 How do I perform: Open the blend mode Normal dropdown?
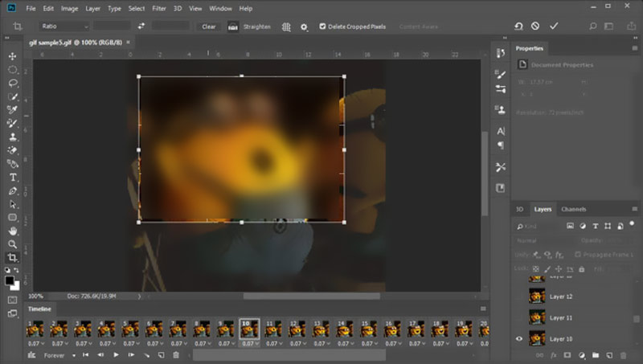click(x=544, y=240)
